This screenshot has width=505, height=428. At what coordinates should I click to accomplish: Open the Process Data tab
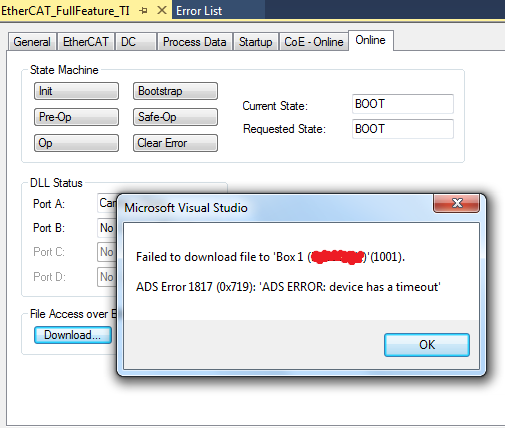point(195,42)
